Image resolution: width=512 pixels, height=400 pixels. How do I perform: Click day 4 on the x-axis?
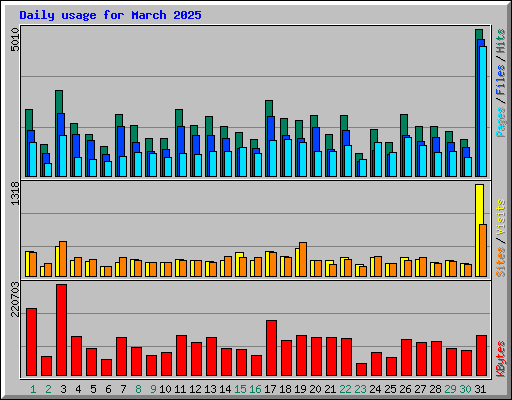click(x=78, y=389)
